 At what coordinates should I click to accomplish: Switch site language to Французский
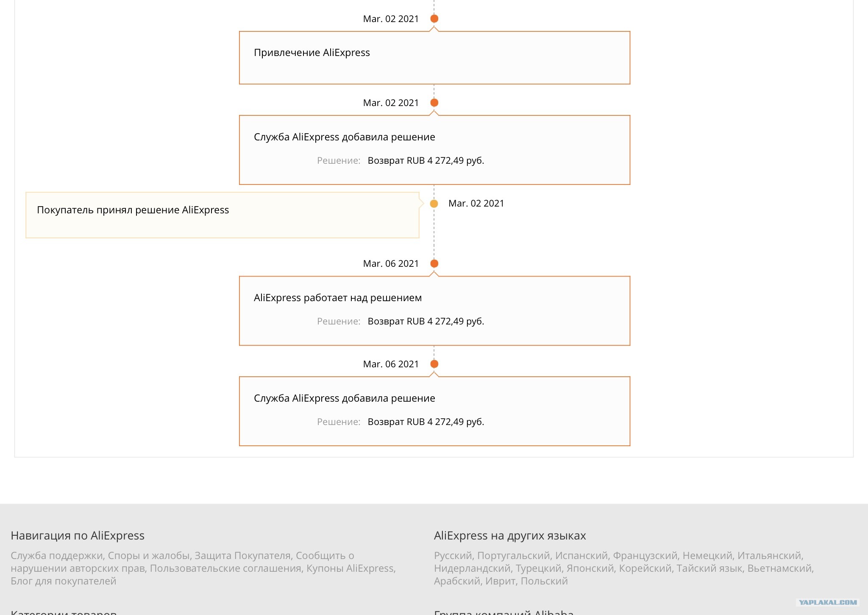pos(645,556)
